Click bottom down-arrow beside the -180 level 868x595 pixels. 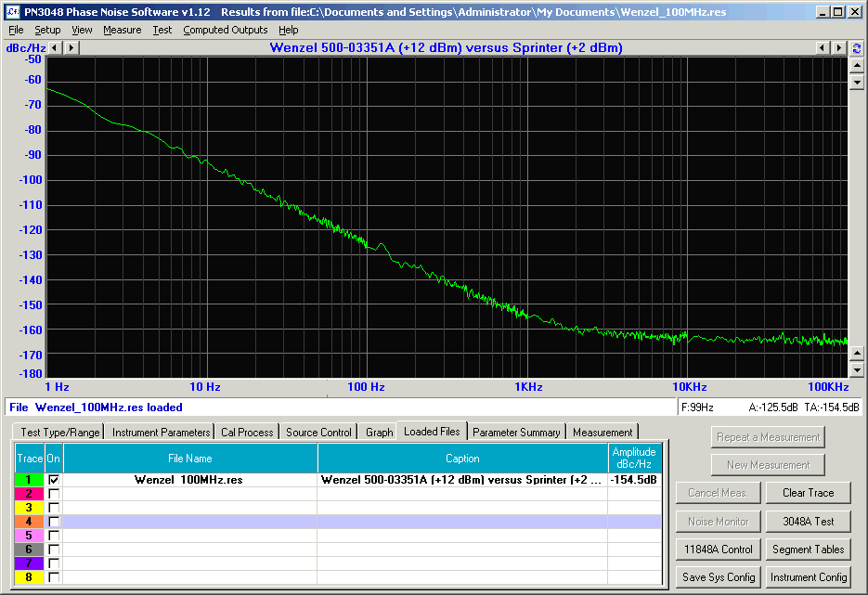[x=857, y=369]
